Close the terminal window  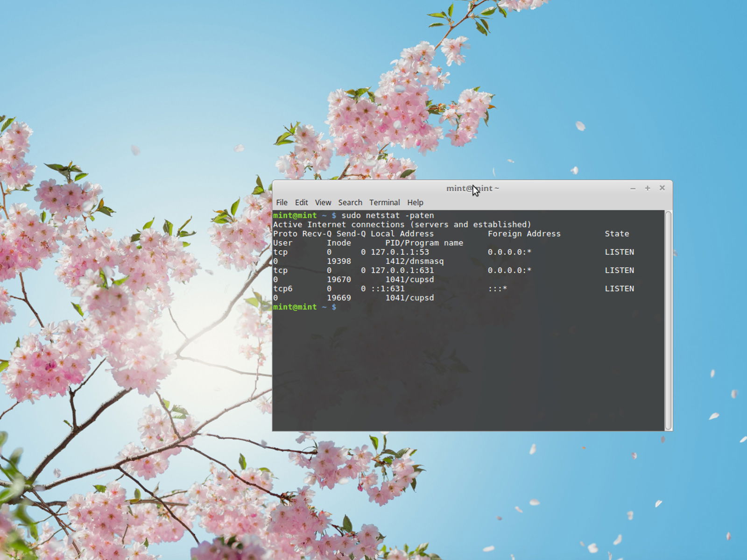click(662, 188)
